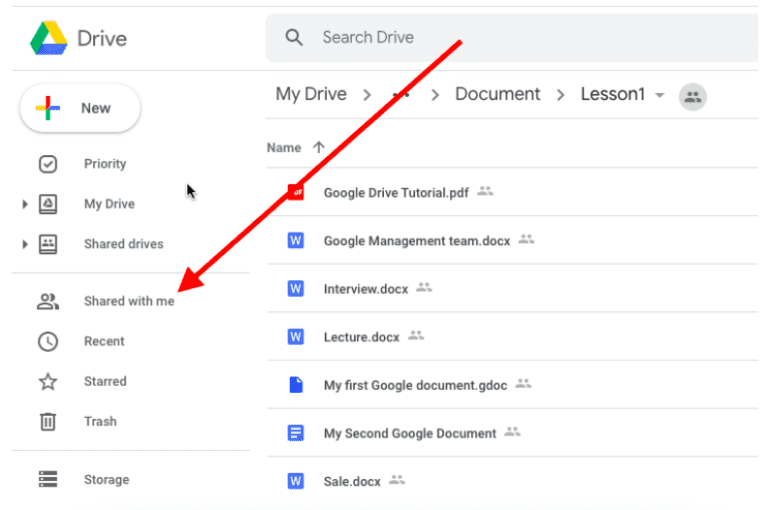The height and width of the screenshot is (510, 768).
Task: Click the Shared with me people icon
Action: pyautogui.click(x=48, y=301)
